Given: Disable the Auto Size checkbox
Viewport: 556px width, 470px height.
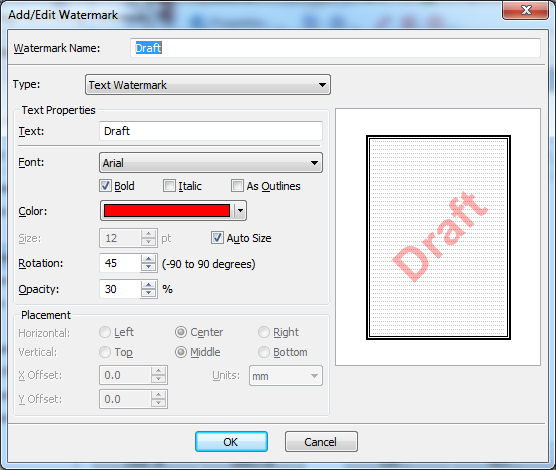Looking at the screenshot, I should click(x=217, y=238).
